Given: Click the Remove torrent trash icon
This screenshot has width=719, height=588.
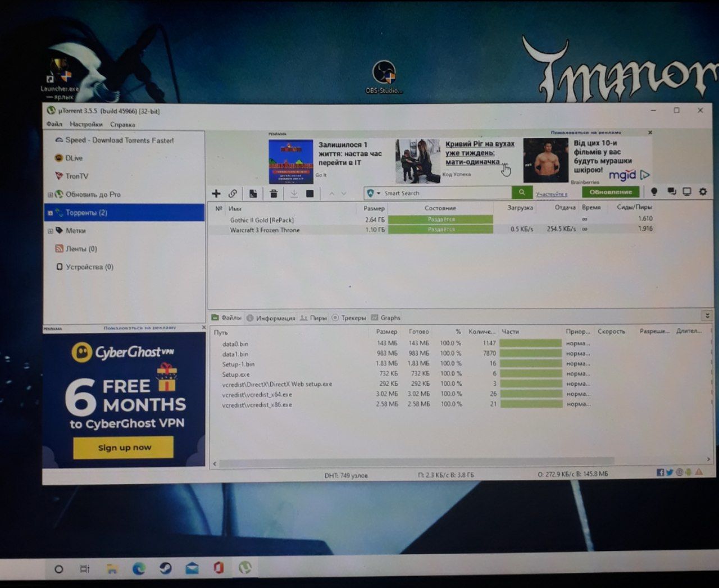Looking at the screenshot, I should [x=274, y=194].
